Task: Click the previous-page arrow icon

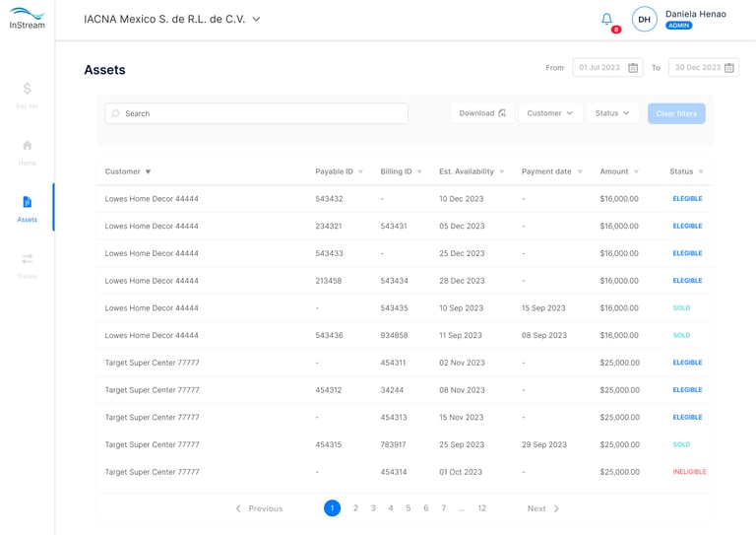Action: (x=238, y=508)
